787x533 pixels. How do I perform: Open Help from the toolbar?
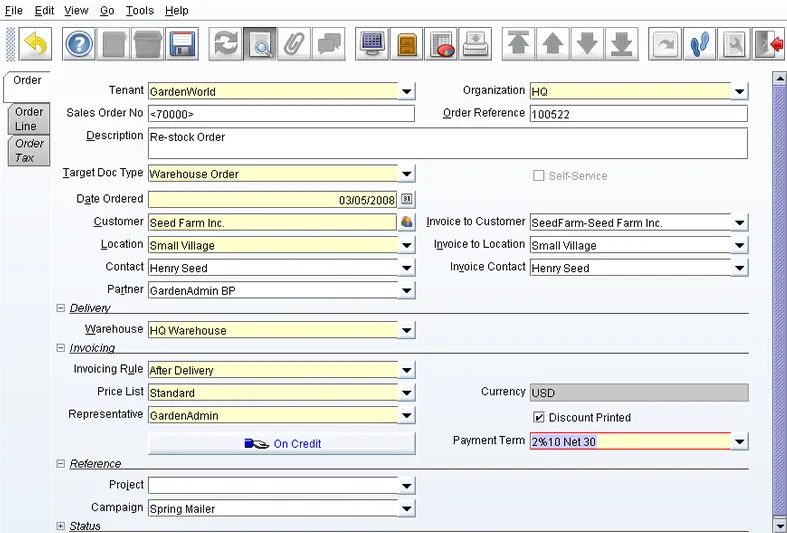[x=79, y=44]
